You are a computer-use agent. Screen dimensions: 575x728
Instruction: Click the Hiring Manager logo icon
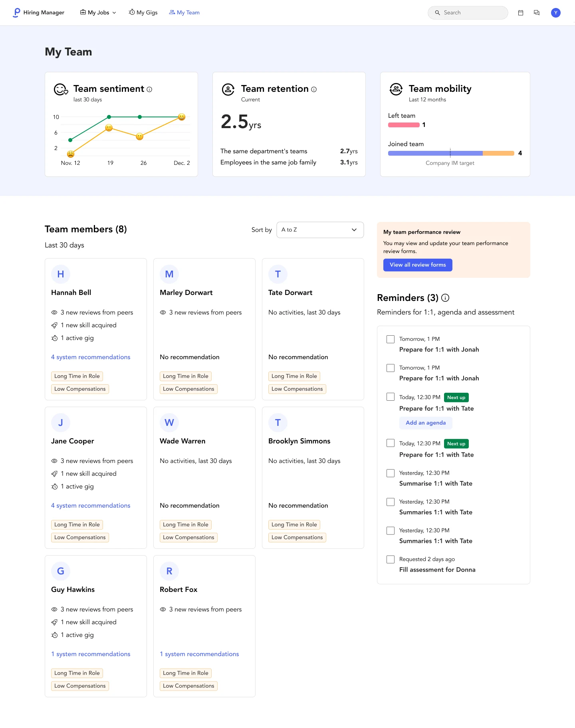(17, 13)
